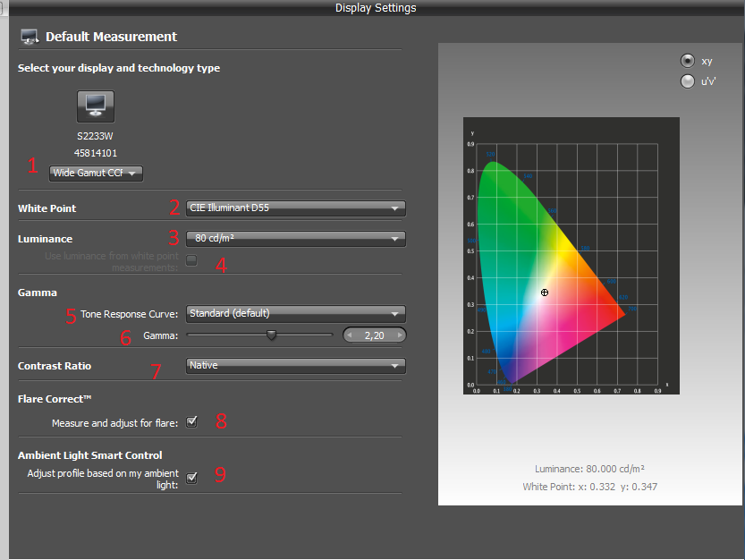
Task: Click the Display Settings title bar
Action: click(376, 8)
